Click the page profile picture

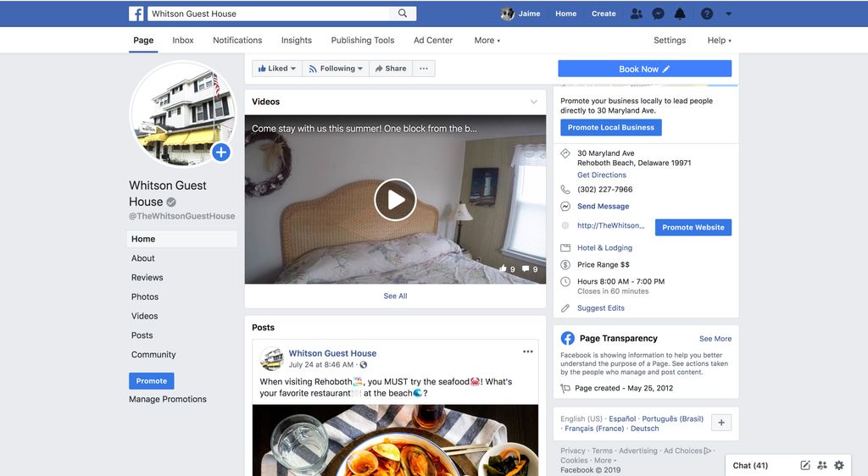(183, 113)
